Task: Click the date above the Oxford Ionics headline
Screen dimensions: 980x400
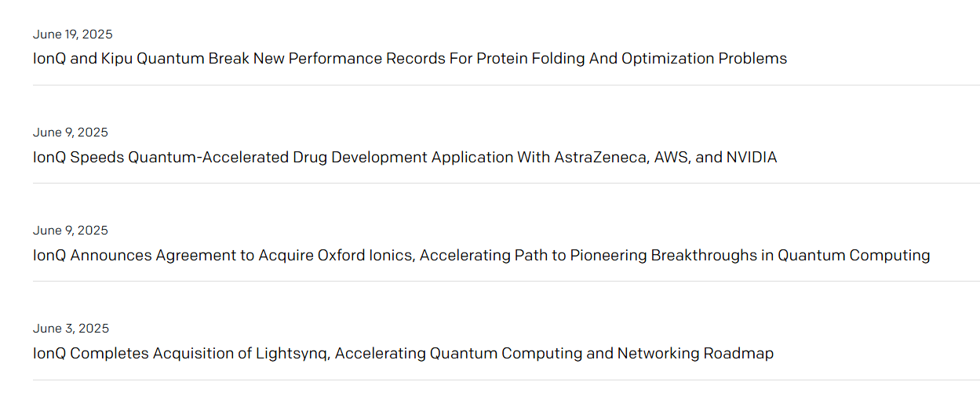Action: point(71,231)
